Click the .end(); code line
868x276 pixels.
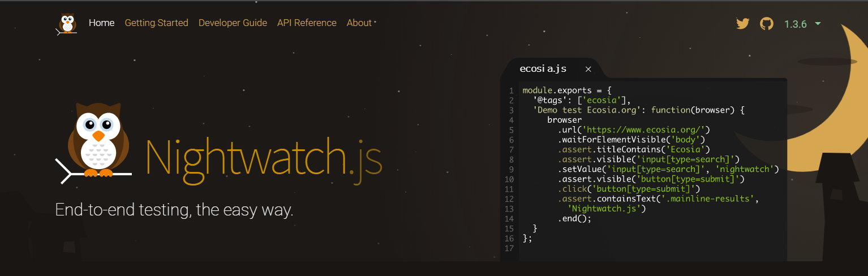click(x=574, y=218)
